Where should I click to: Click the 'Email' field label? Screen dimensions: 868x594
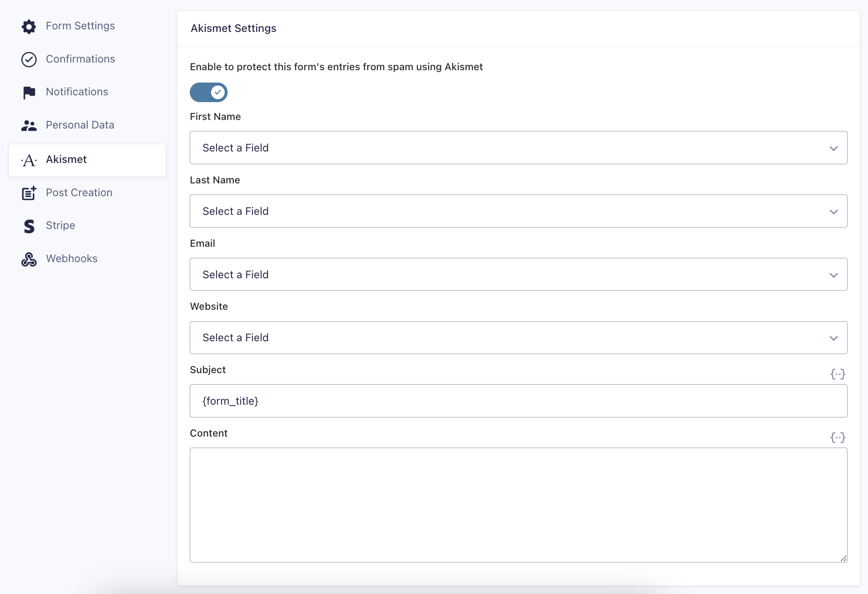pyautogui.click(x=203, y=243)
